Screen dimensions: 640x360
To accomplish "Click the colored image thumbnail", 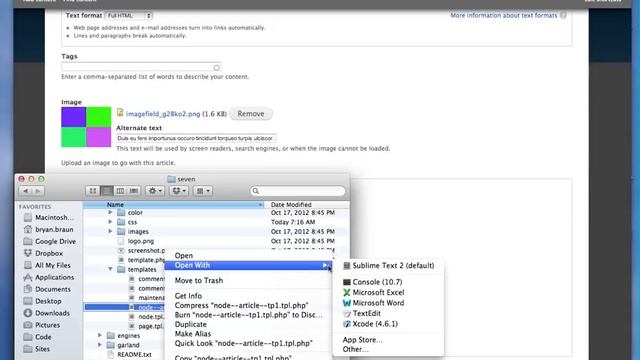I will click(x=86, y=127).
